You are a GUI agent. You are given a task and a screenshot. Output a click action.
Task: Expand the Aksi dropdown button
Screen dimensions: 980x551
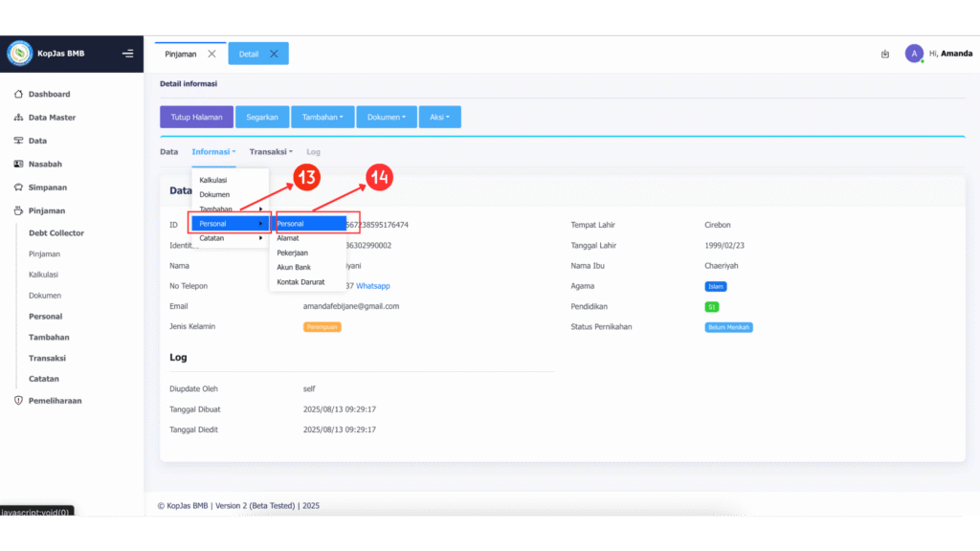point(439,117)
